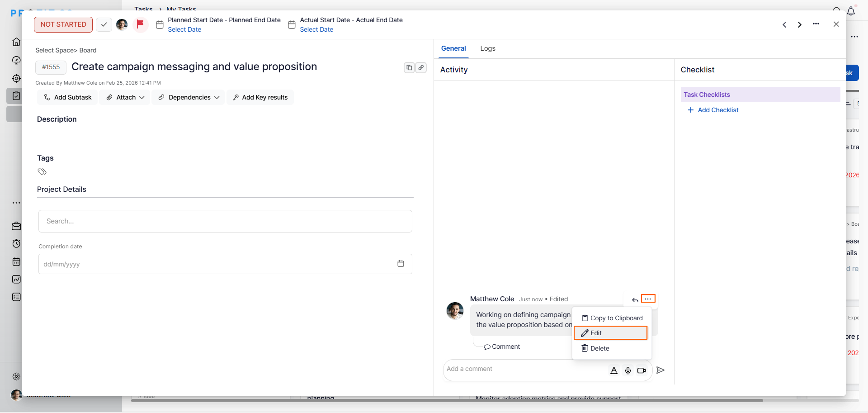Open the Completion date calendar picker
The image size is (868, 413).
click(401, 264)
